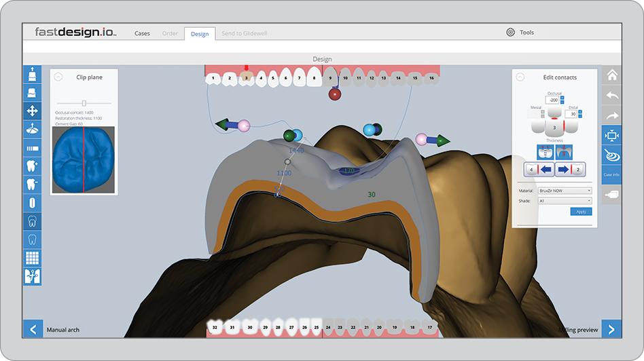This screenshot has height=361, width=644.
Task: Click the Home icon
Action: [612, 75]
